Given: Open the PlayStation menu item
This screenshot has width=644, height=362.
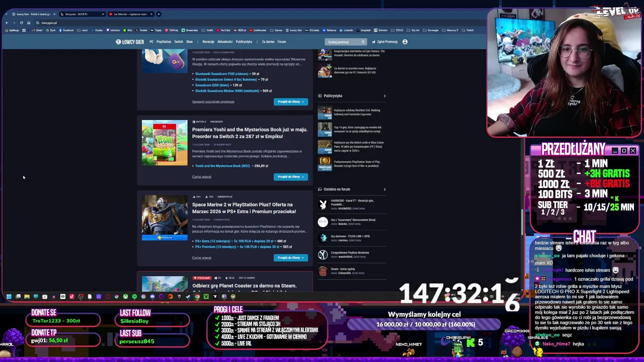Looking at the screenshot, I should (164, 42).
